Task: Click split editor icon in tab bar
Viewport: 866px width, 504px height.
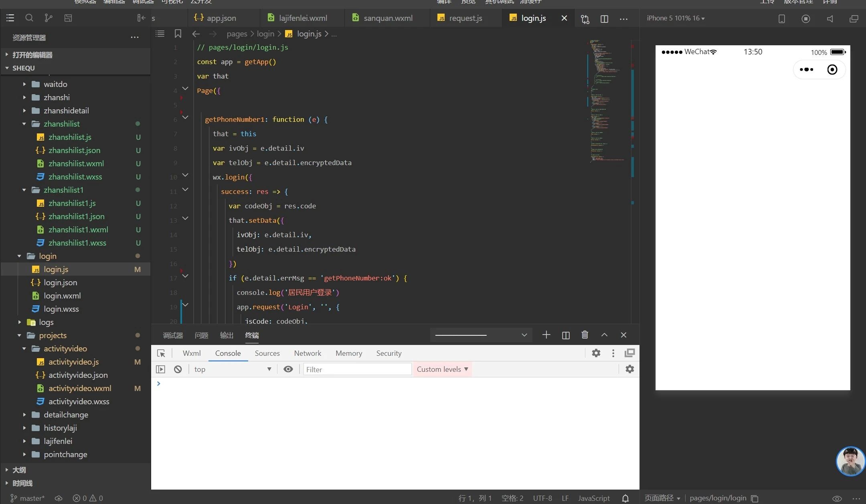Action: 604,19
